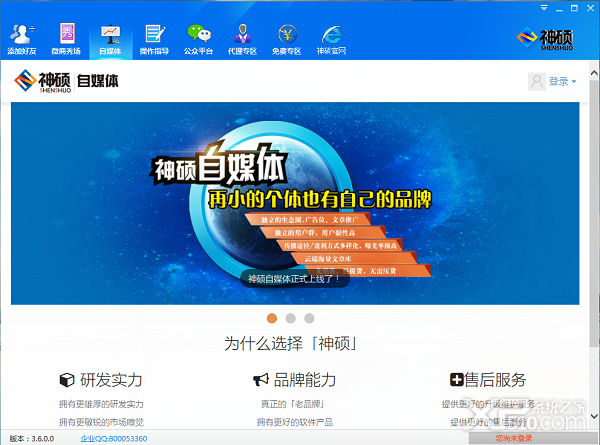Maximize the 神硕 window
The image size is (600, 445).
[574, 8]
